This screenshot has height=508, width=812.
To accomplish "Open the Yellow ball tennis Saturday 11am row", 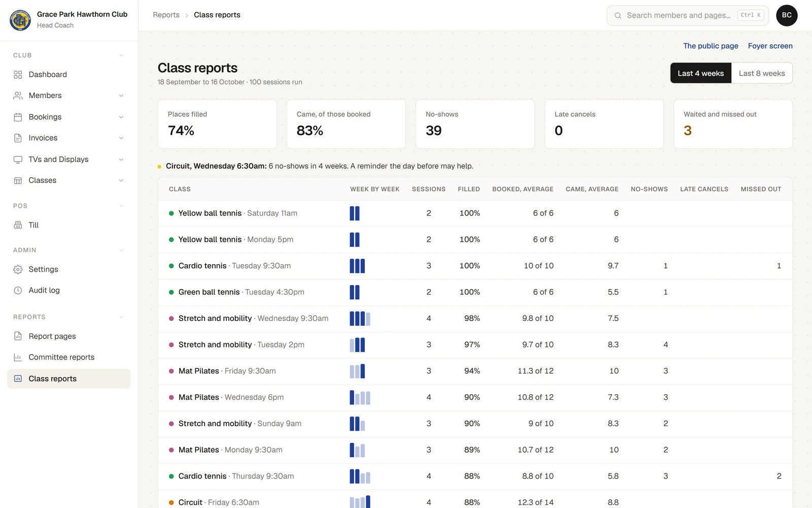I will (475, 213).
